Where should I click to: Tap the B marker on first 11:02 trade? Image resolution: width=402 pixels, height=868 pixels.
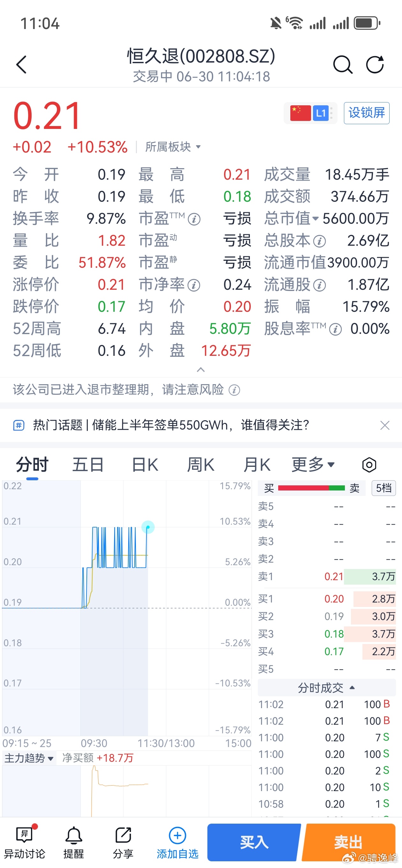point(386,704)
